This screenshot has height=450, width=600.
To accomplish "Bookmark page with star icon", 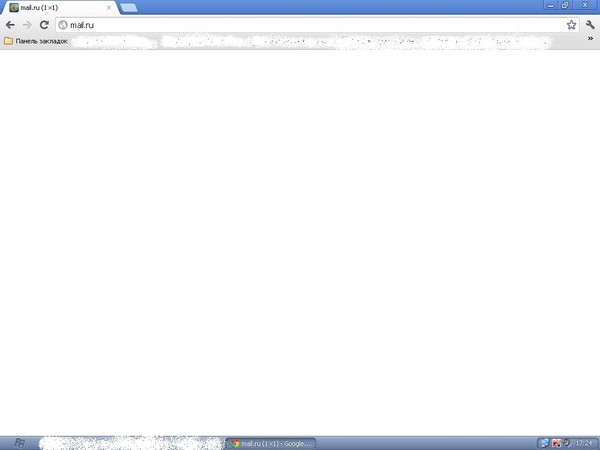I will [x=571, y=25].
